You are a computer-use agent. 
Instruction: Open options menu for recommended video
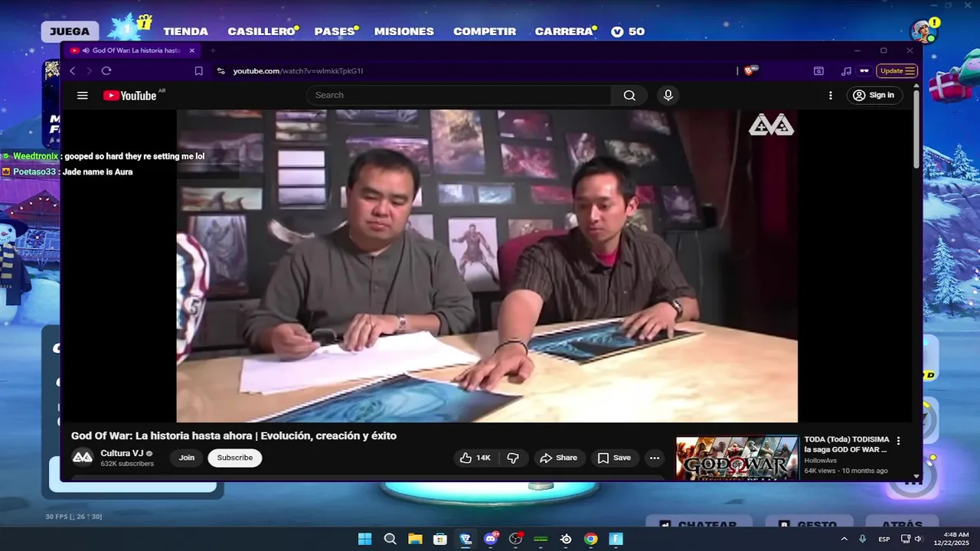click(x=899, y=441)
